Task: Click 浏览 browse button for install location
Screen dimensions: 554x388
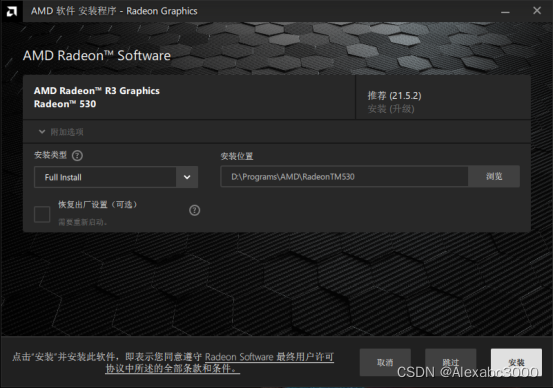Action: click(494, 176)
